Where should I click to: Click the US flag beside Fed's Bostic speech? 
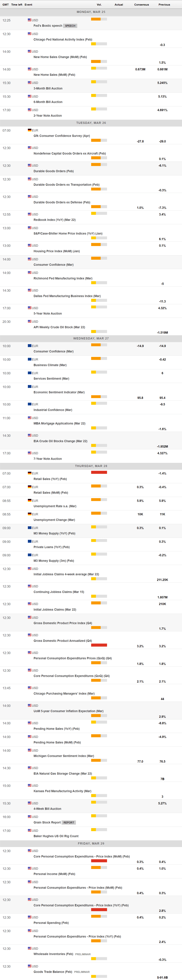tap(30, 20)
